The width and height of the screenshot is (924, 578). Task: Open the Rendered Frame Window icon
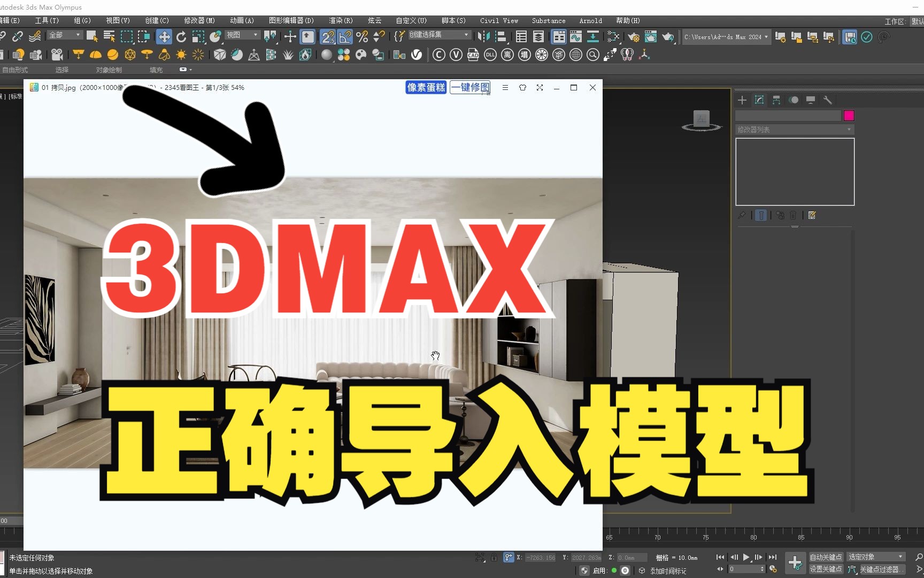pyautogui.click(x=651, y=36)
